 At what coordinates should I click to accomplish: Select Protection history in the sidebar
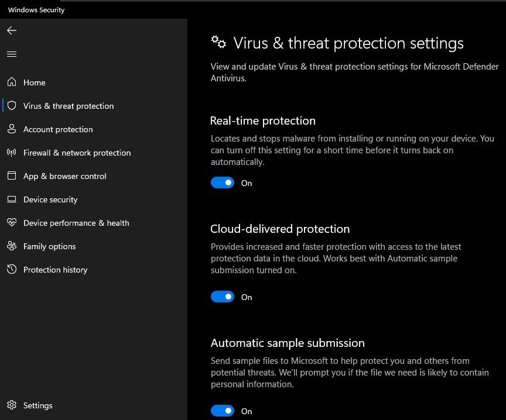55,270
